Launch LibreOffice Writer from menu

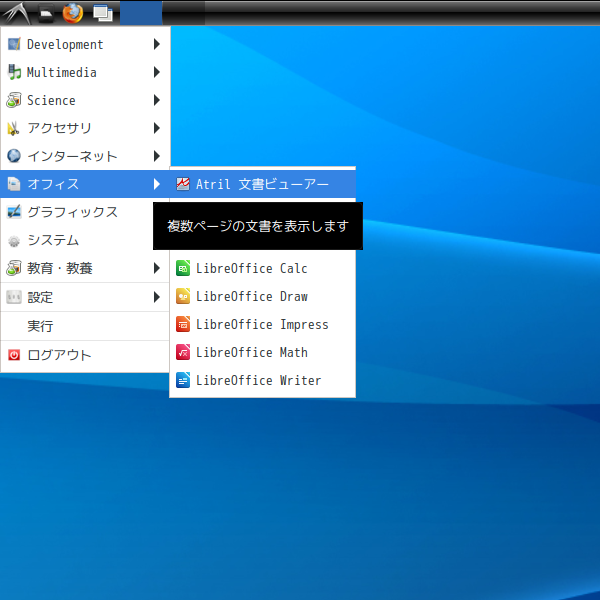262,380
